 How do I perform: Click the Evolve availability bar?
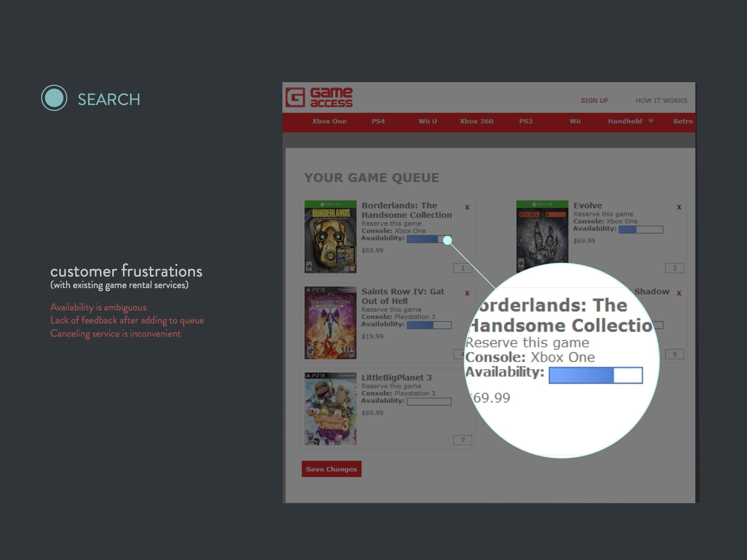tap(641, 230)
